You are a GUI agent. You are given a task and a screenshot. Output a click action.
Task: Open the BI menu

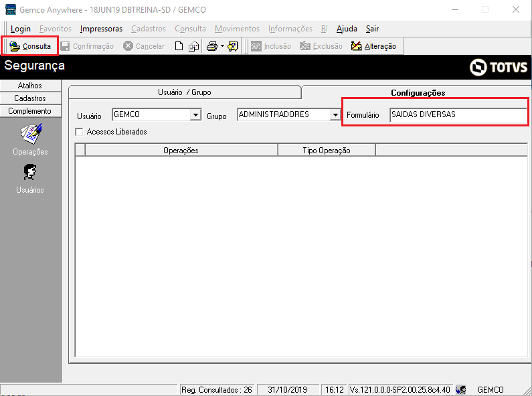(x=325, y=29)
